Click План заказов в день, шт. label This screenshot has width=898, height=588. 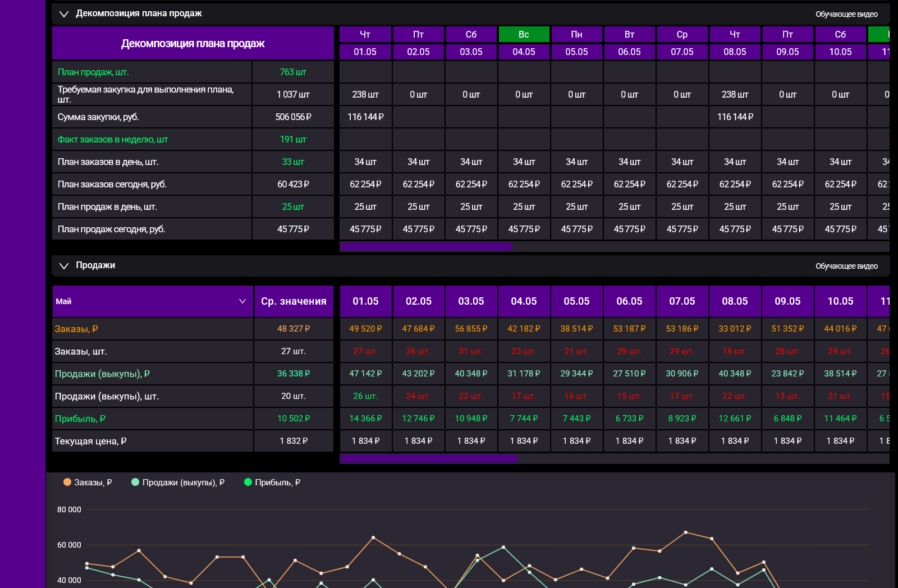(108, 162)
